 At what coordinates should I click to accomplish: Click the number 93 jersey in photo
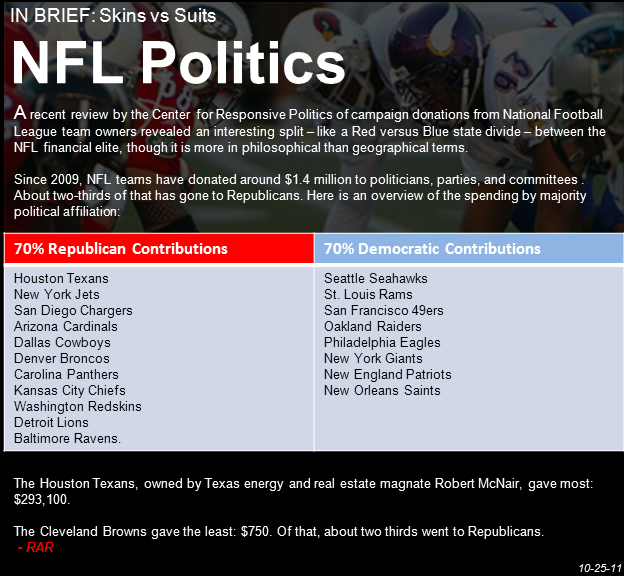click(x=515, y=72)
